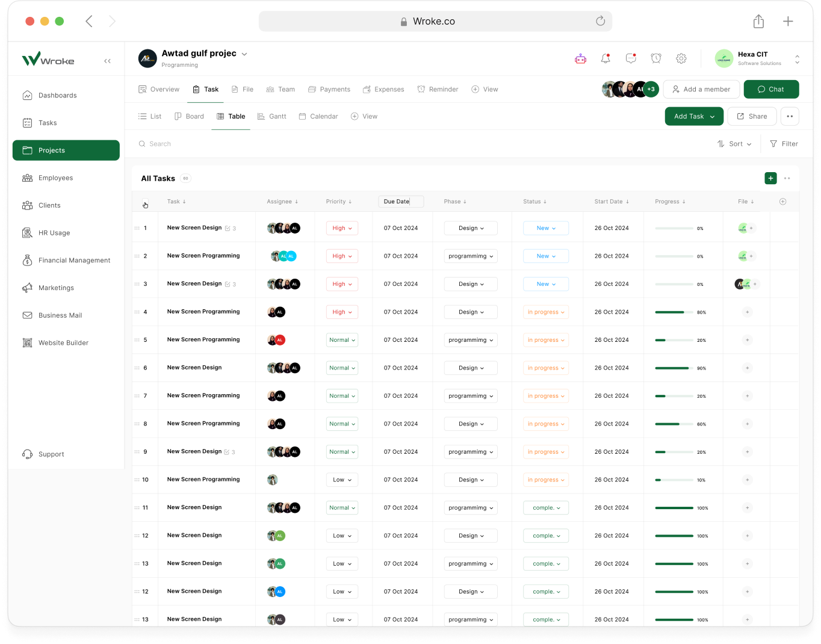Open the High priority dropdown for task 1
The height and width of the screenshot is (644, 821).
[x=342, y=228]
